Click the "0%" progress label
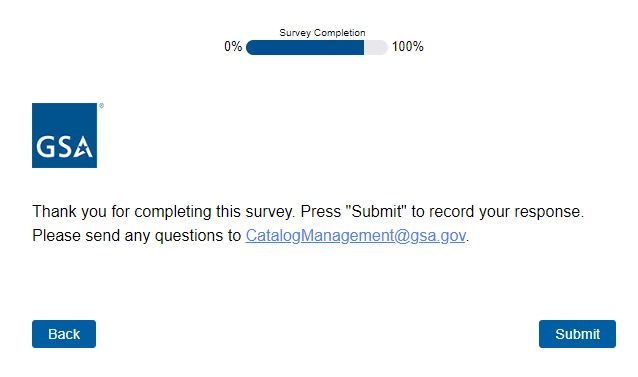This screenshot has width=638, height=377. coord(233,47)
